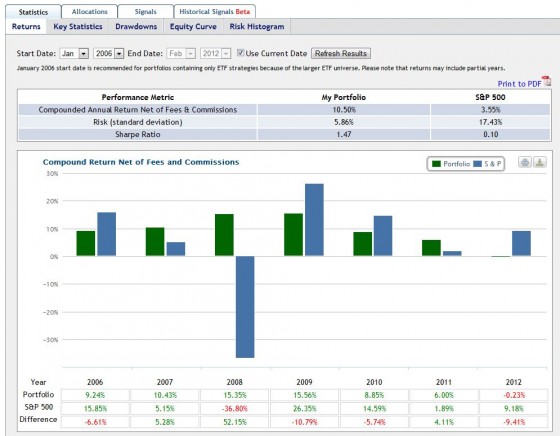
Task: Click the chart title Compound Return Net of Fees
Action: pos(141,162)
